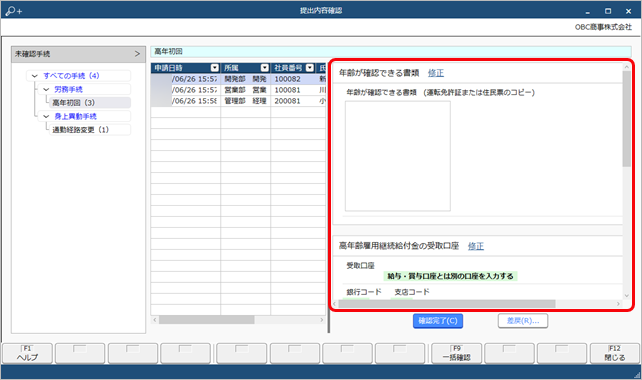Click the magnifier zoom icon in title bar
This screenshot has width=642, height=380.
pyautogui.click(x=14, y=11)
